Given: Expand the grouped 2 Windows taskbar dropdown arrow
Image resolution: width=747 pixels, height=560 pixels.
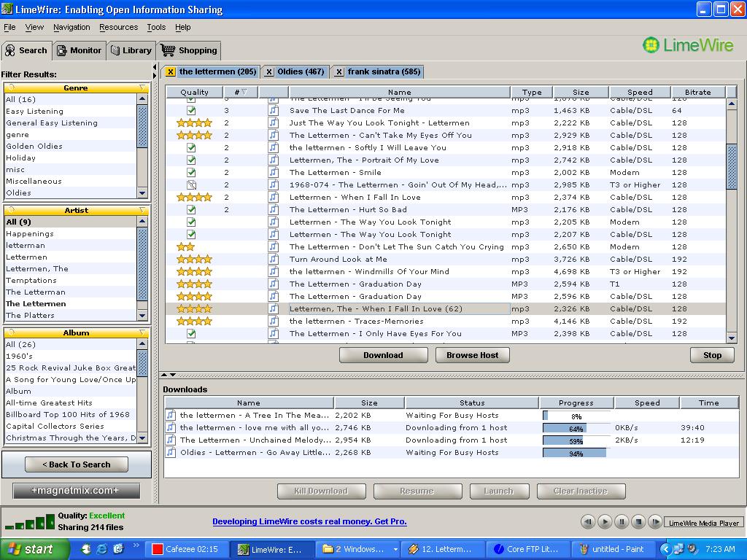Looking at the screenshot, I should [395, 550].
